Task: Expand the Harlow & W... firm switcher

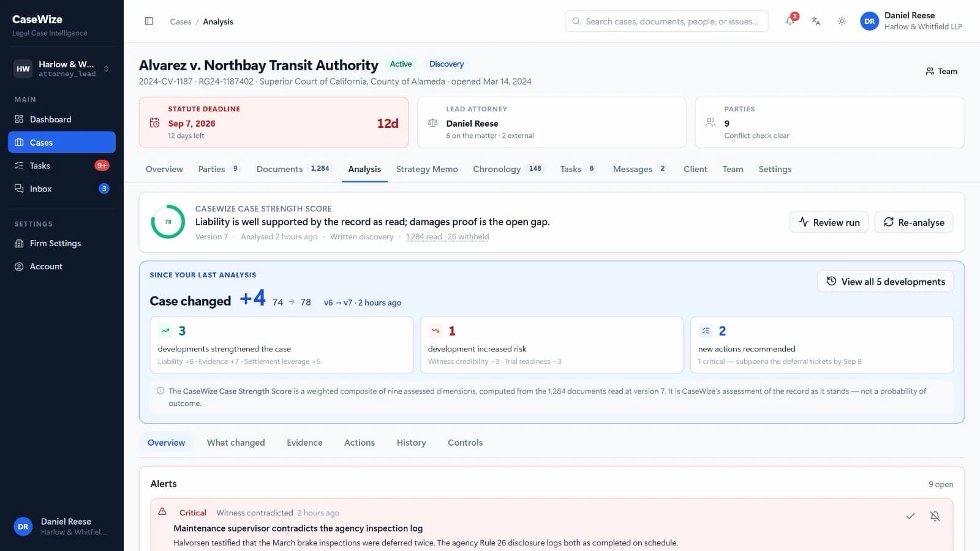Action: coord(62,69)
